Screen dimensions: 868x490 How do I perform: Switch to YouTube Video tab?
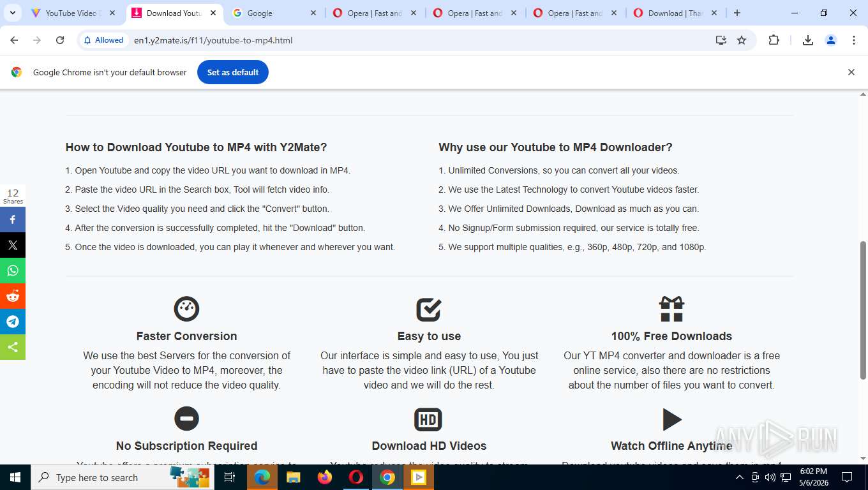73,13
